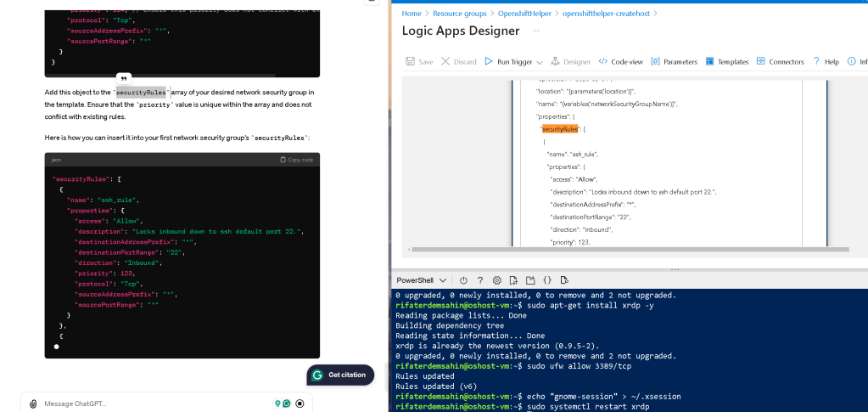
Task: Click the "direction": "Inbound" line in ChatGPT code
Action: (x=117, y=262)
